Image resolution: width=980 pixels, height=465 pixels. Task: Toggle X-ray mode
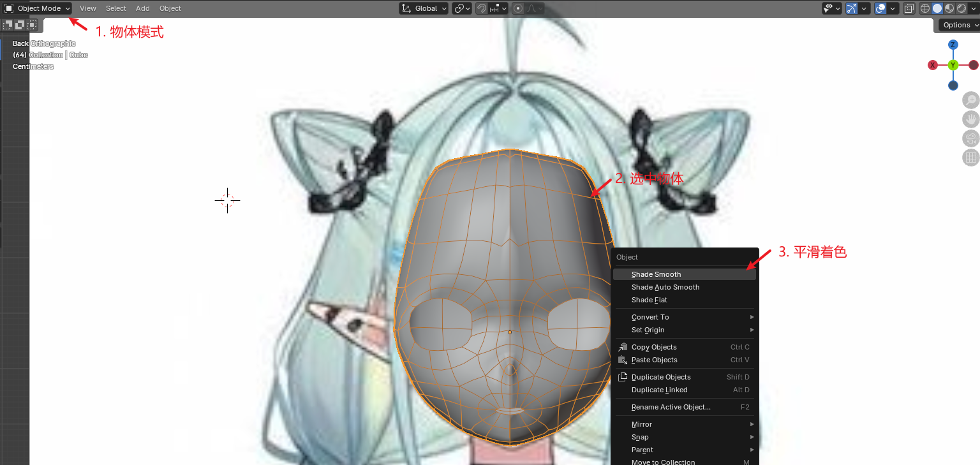[909, 8]
